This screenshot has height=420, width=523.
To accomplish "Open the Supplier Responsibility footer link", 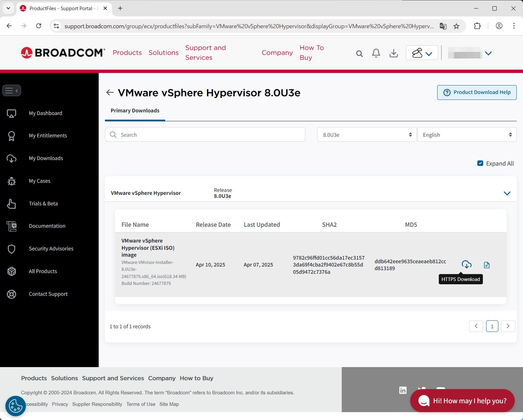I will pyautogui.click(x=97, y=404).
